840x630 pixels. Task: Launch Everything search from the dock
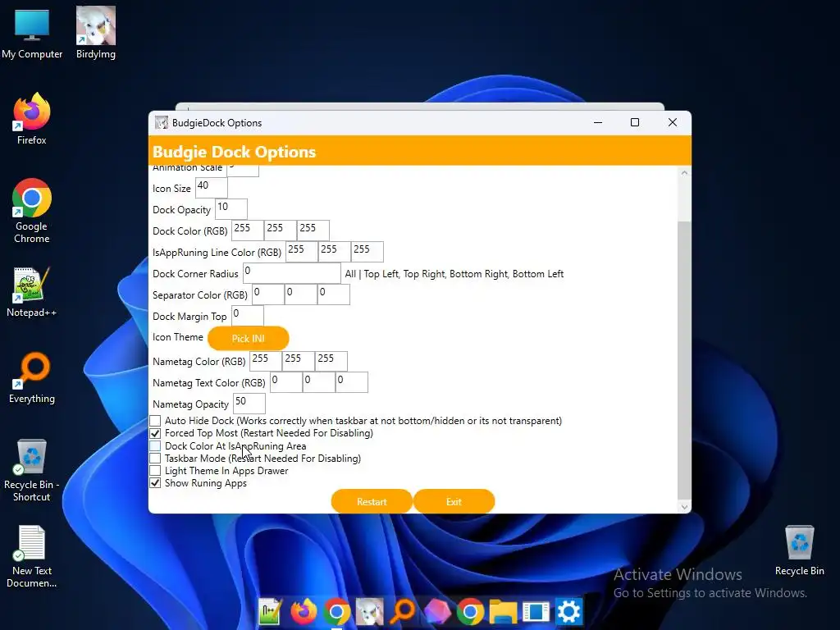pos(403,611)
